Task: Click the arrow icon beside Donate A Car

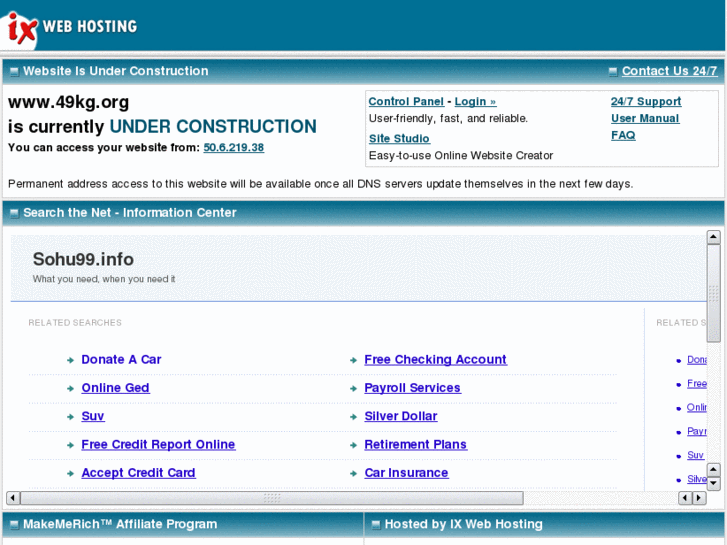Action: [70, 360]
